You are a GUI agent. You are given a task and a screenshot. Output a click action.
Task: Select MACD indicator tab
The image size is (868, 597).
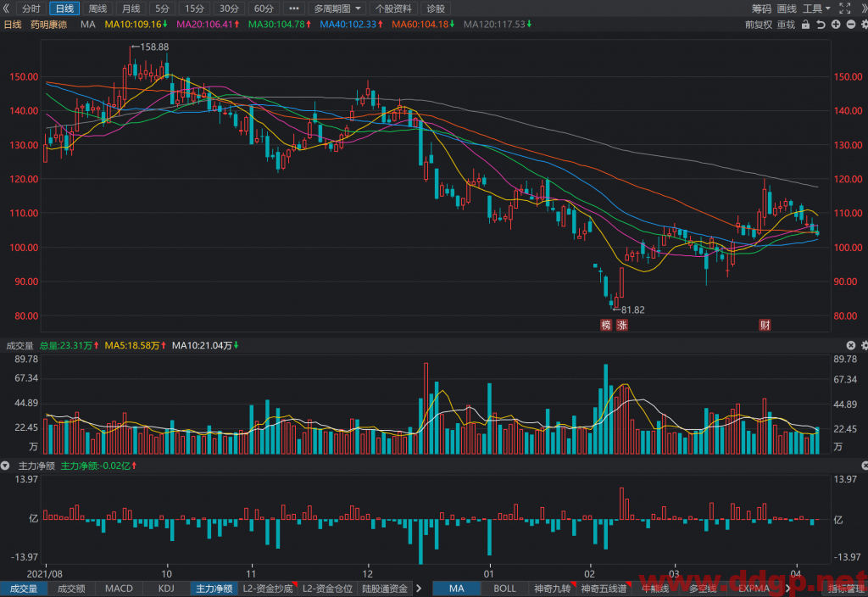[119, 589]
